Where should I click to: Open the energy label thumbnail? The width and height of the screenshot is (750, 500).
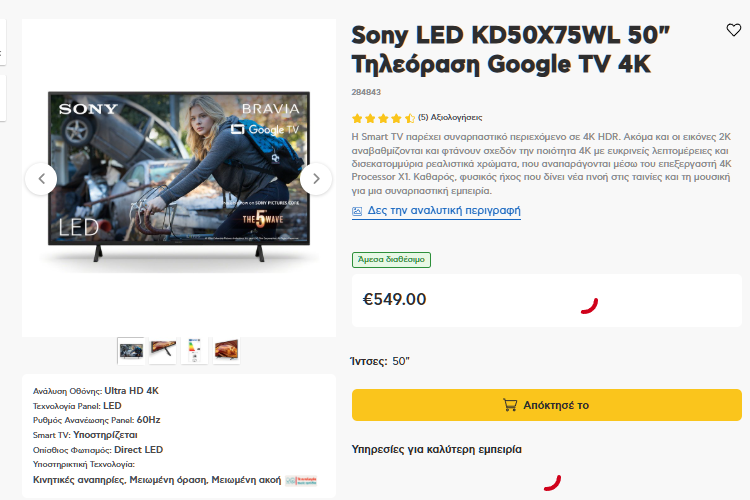coord(194,351)
